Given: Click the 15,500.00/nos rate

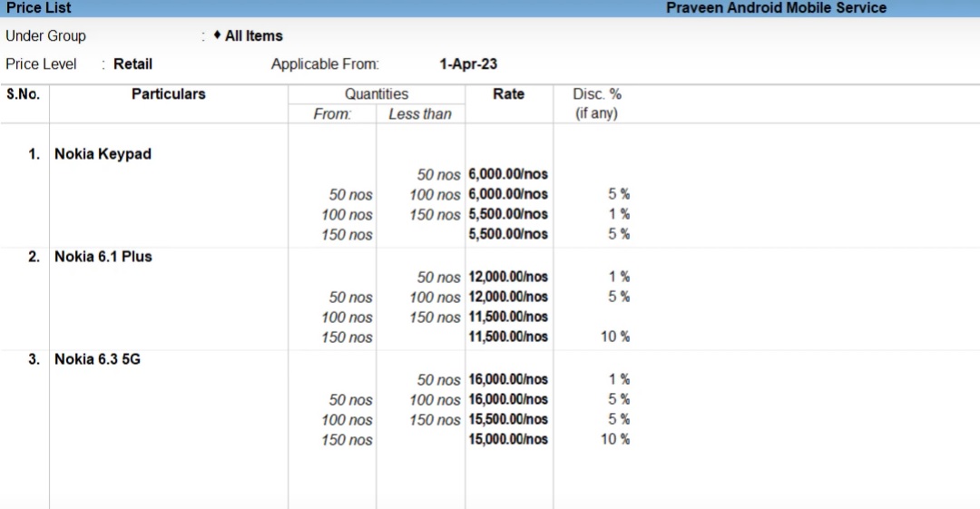Looking at the screenshot, I should (x=508, y=419).
